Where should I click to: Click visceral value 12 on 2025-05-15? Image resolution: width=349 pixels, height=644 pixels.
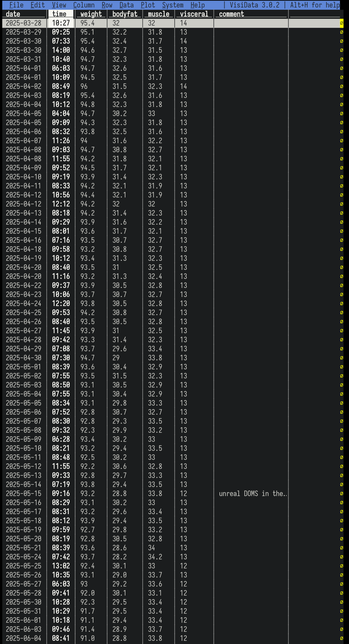pos(184,493)
